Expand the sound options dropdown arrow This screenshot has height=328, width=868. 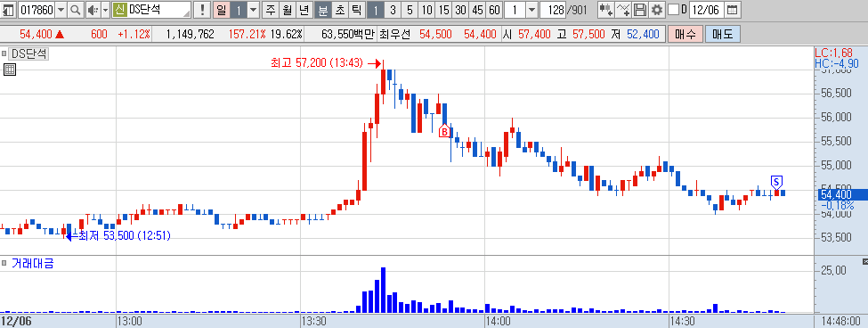coord(105,10)
